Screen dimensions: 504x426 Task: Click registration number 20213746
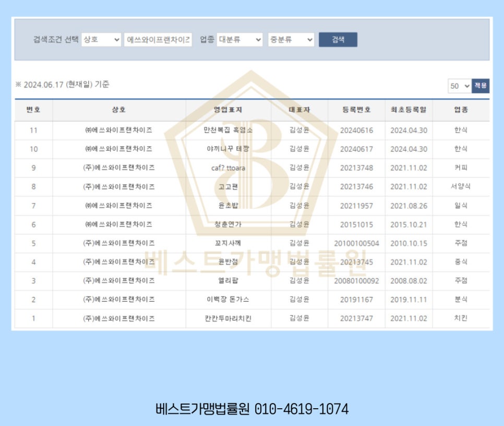coord(356,186)
